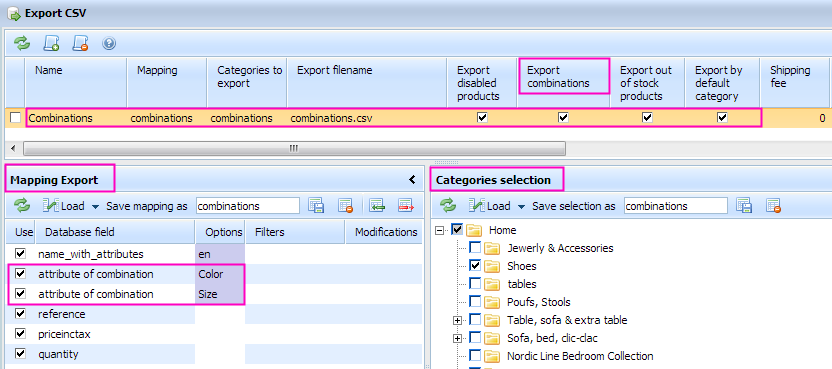The width and height of the screenshot is (832, 369).
Task: Click the Save selection as field
Action: (x=675, y=206)
